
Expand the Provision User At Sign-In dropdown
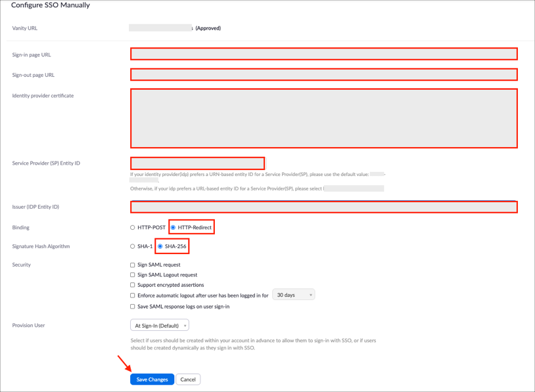point(160,326)
